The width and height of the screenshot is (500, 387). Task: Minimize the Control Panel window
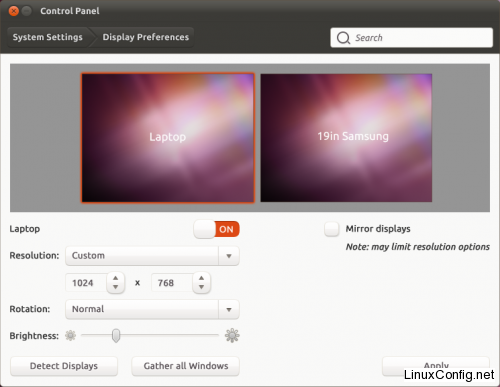point(27,11)
